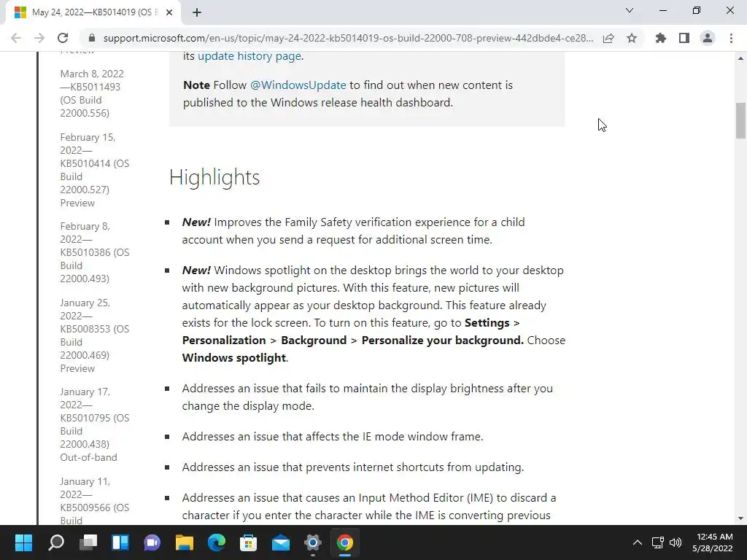
Task: Click the scrollbar down arrow
Action: [x=740, y=518]
